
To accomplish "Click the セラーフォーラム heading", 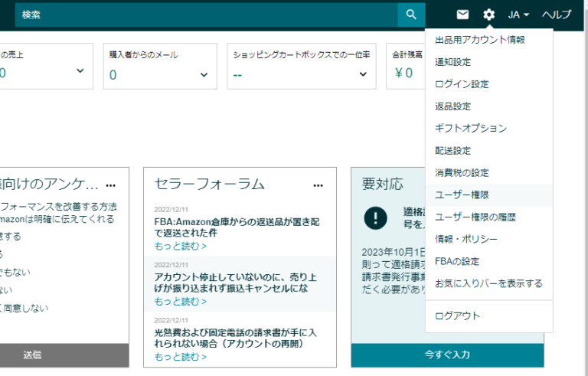I will [210, 184].
